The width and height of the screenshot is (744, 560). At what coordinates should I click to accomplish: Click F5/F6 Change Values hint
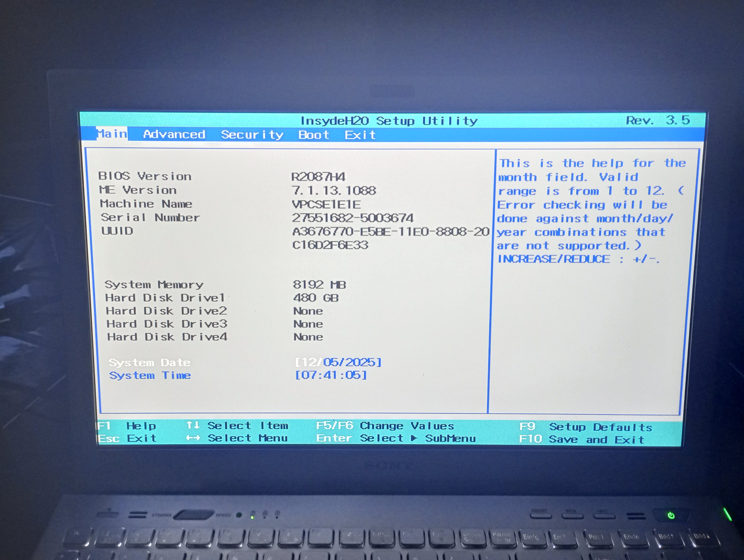(x=385, y=426)
